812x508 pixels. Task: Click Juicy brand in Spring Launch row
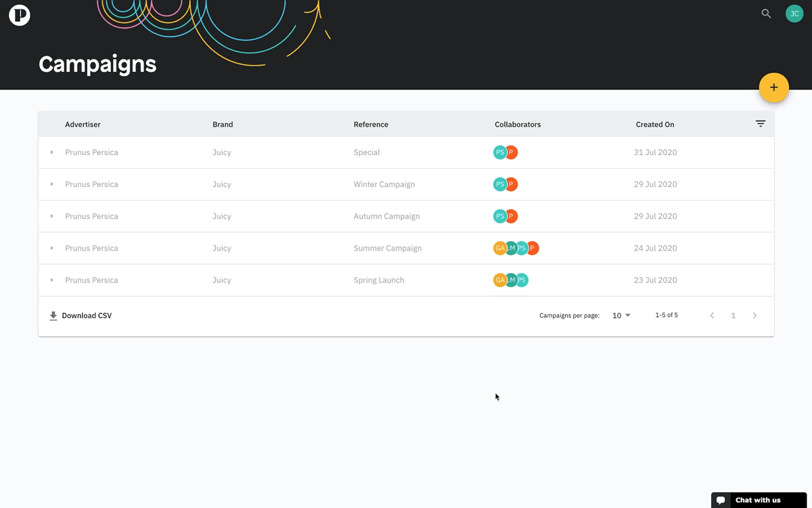click(x=222, y=280)
